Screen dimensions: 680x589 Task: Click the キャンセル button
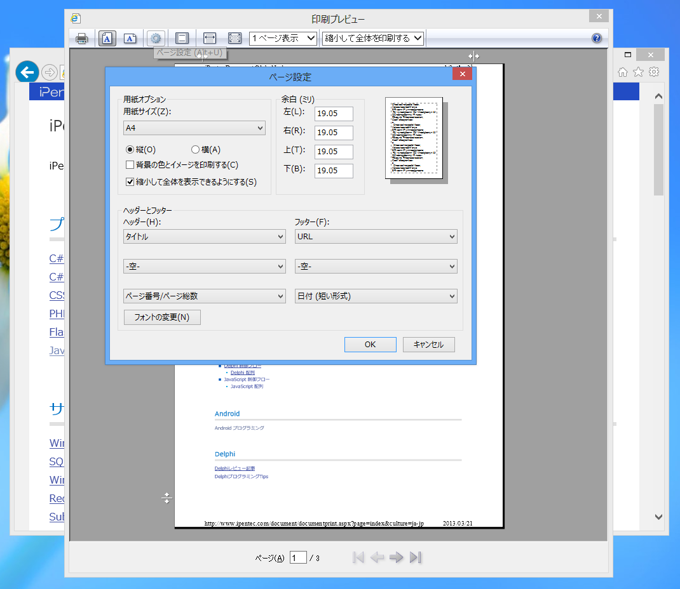point(428,344)
